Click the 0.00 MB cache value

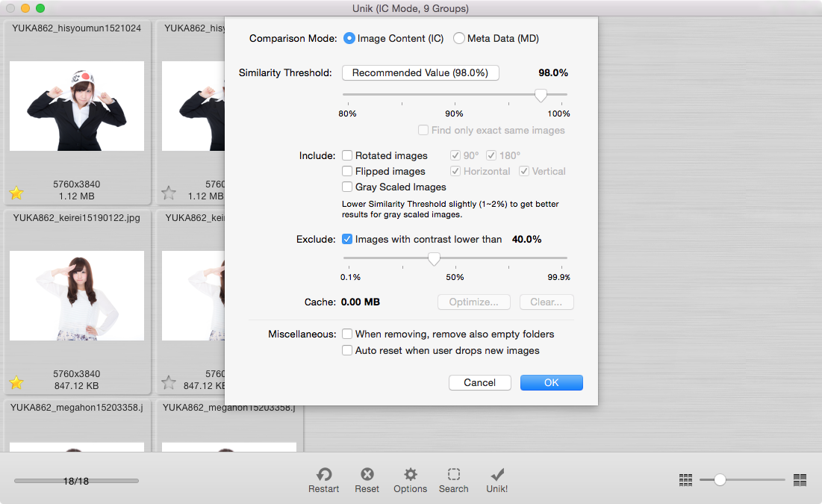(361, 302)
